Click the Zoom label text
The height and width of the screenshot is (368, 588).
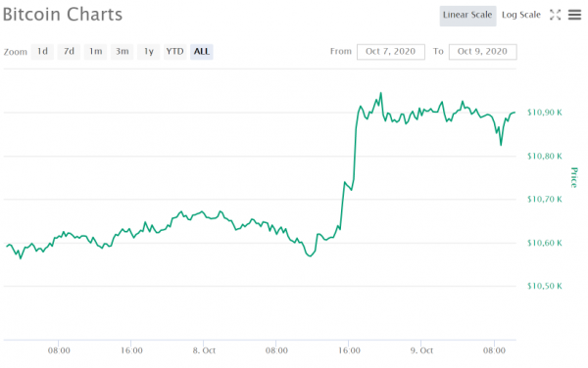(16, 52)
